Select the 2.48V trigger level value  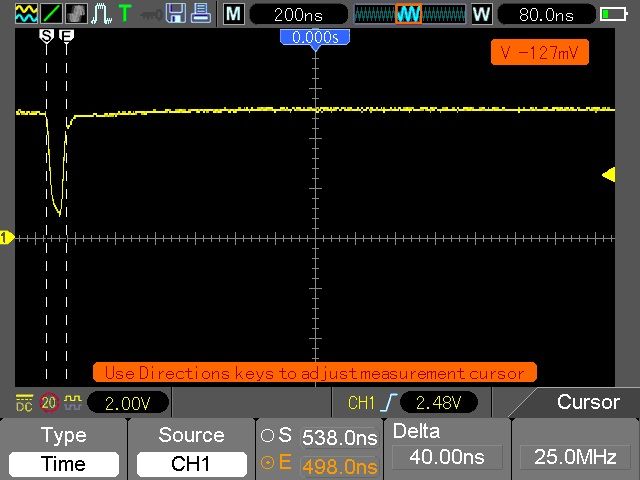click(x=439, y=403)
